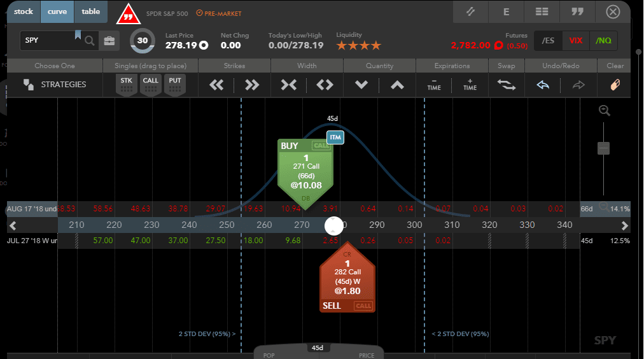644x359 pixels.
Task: Toggle the VIX quote button
Action: click(x=575, y=41)
